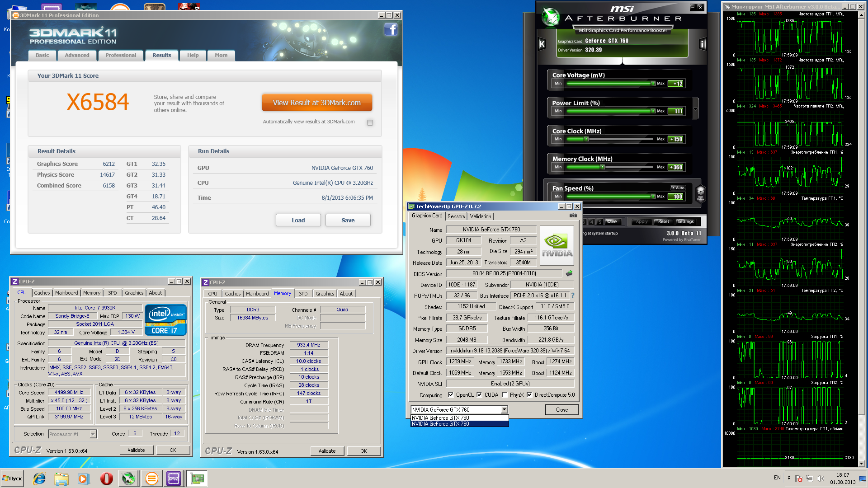The width and height of the screenshot is (868, 488).
Task: Click View Result at 3DMark.com button
Action: click(317, 103)
